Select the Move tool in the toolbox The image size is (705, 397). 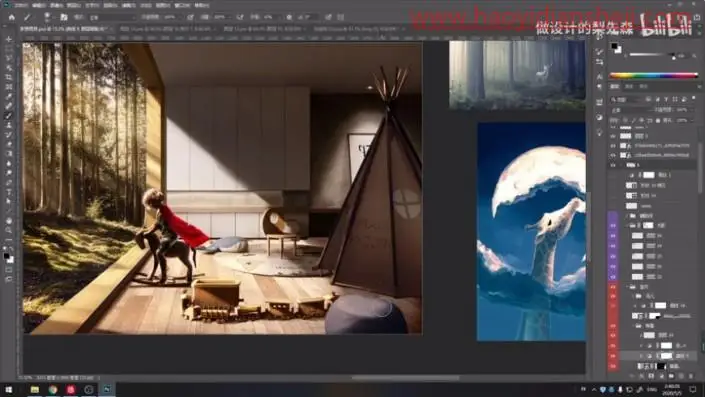9,40
